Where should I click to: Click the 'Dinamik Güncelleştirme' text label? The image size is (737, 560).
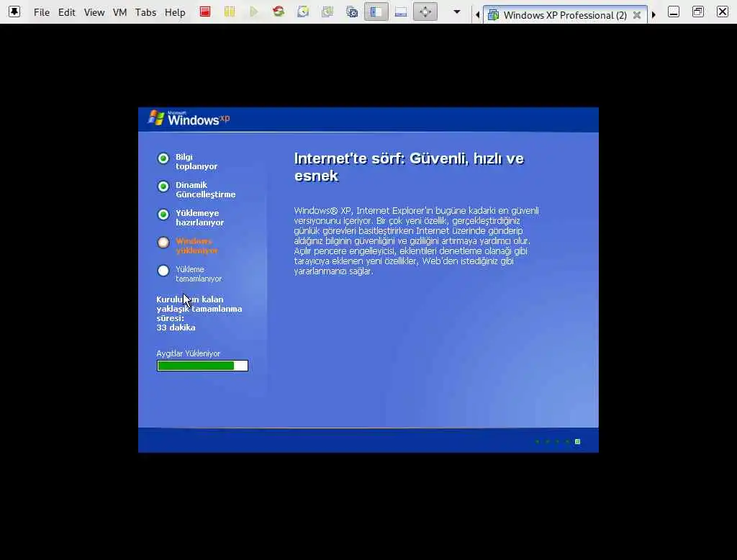coord(205,190)
